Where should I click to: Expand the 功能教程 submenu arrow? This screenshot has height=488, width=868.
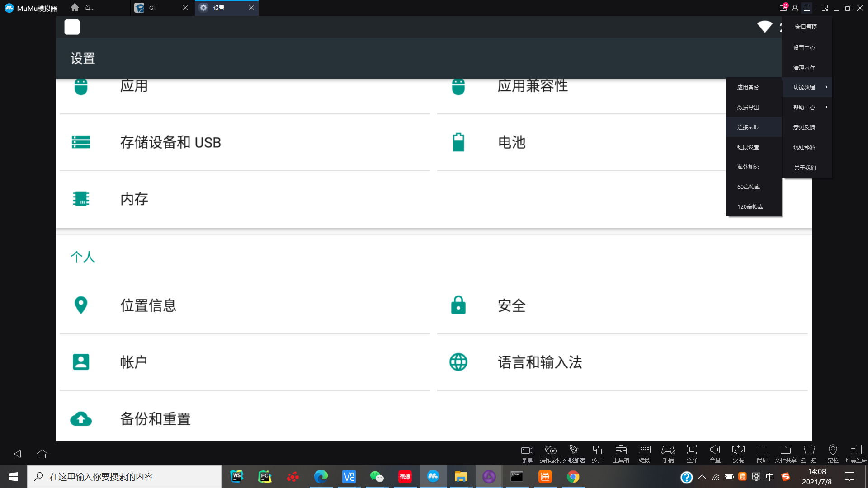pyautogui.click(x=827, y=87)
